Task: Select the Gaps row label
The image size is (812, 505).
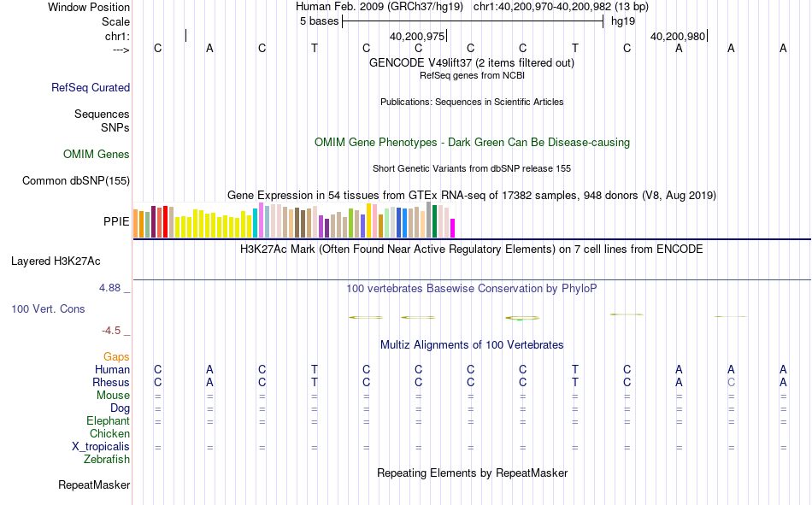Action: [x=116, y=356]
